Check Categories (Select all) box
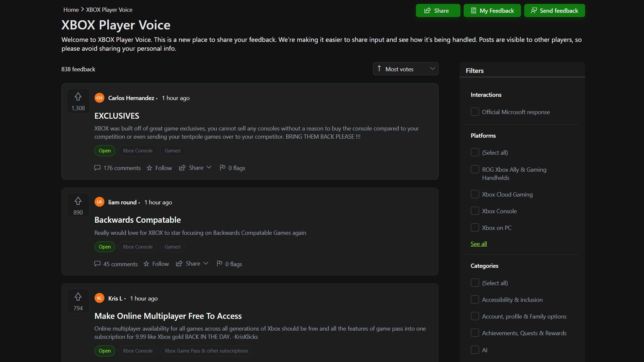This screenshot has width=644, height=362. [x=475, y=283]
